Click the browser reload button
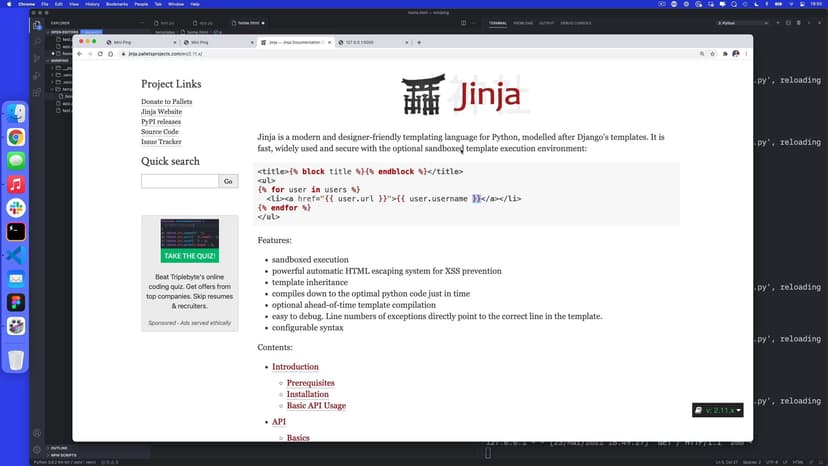828x466 pixels. tap(100, 54)
